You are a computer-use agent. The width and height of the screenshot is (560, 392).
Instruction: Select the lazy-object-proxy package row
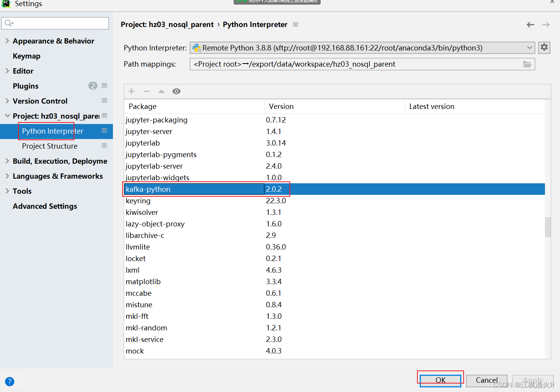[x=335, y=224]
